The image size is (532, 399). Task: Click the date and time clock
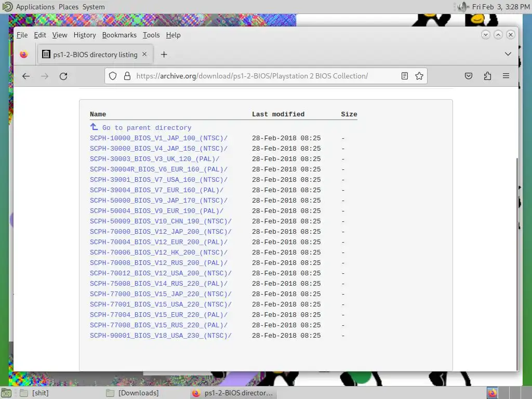click(x=500, y=7)
